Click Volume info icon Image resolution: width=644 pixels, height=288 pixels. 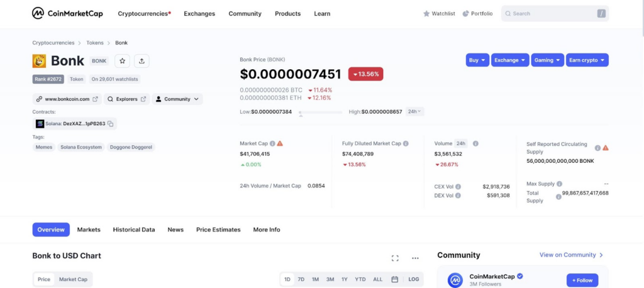(475, 144)
